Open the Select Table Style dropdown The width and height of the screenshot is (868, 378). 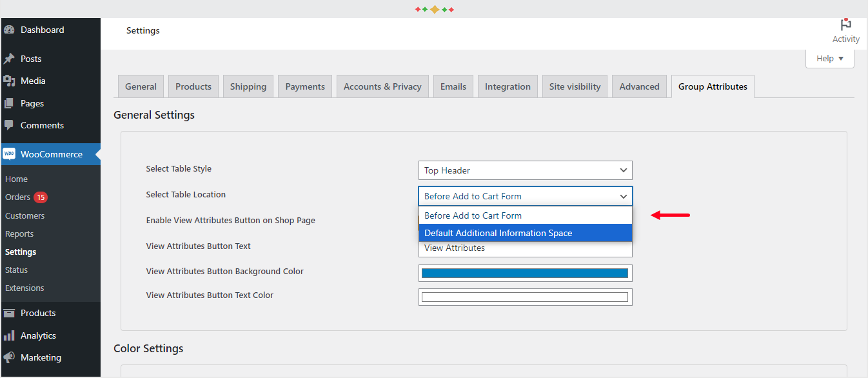coord(525,170)
